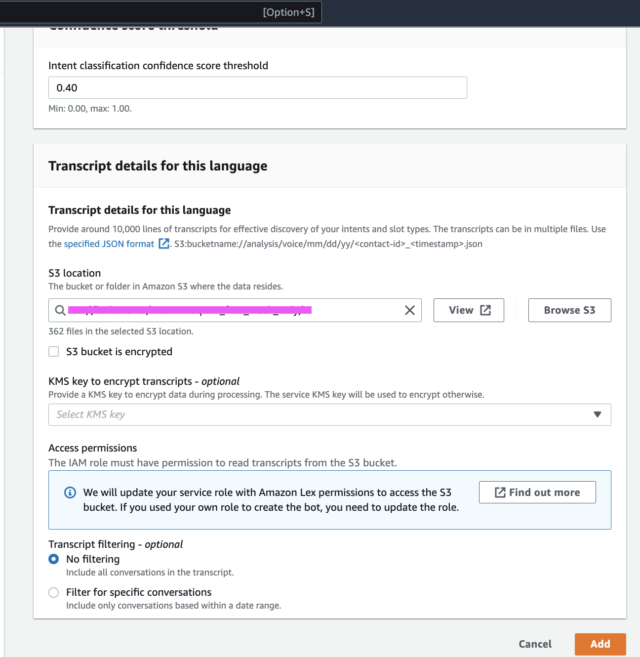Click the search magnifier icon in S3 location
Viewport: 640px width, 657px height.
60,310
